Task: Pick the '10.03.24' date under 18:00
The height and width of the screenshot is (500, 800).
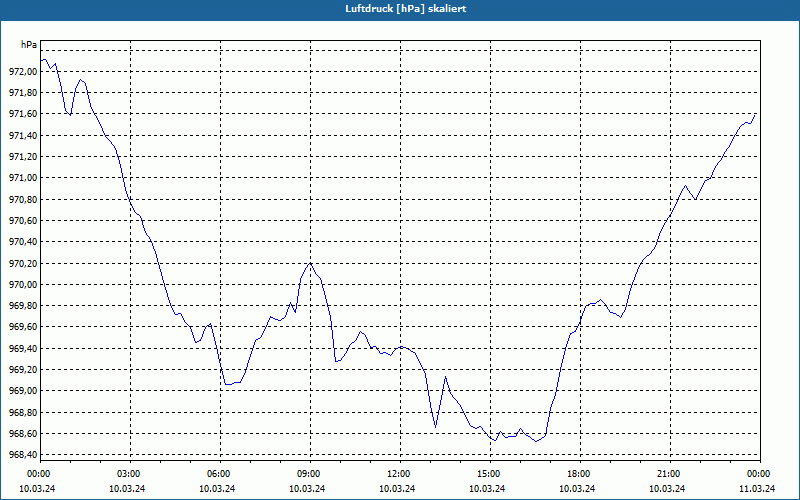Action: pyautogui.click(x=578, y=488)
